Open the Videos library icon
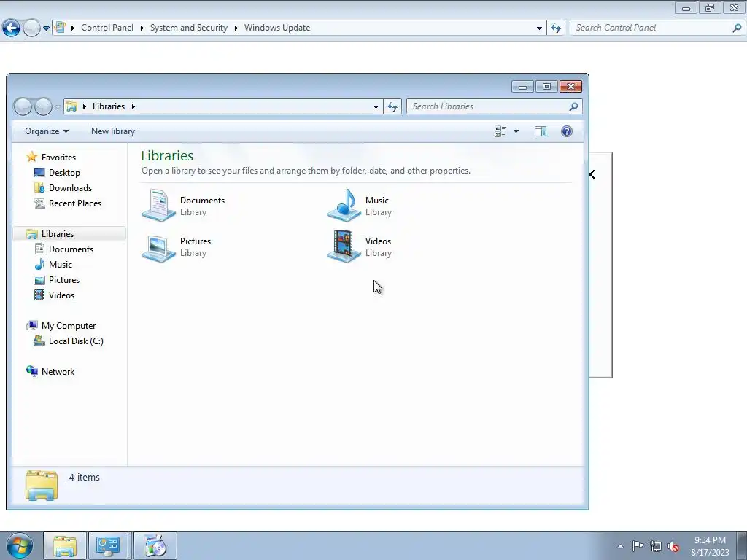Screen dimensions: 747x560 (x=344, y=246)
